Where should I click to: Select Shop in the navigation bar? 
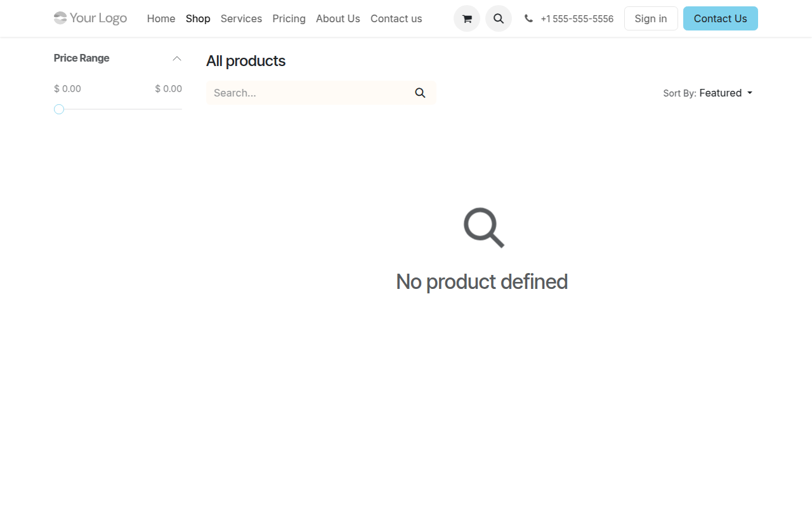click(x=198, y=19)
